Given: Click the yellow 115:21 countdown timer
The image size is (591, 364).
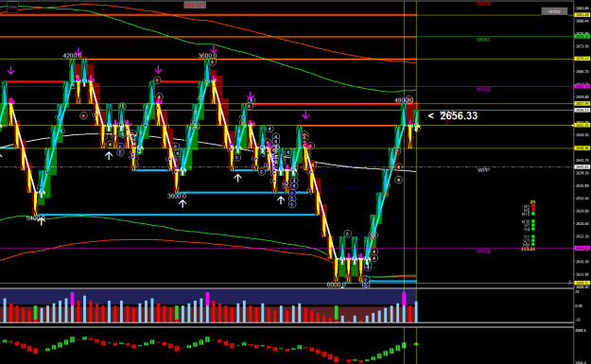Looking at the screenshot, I should [528, 249].
